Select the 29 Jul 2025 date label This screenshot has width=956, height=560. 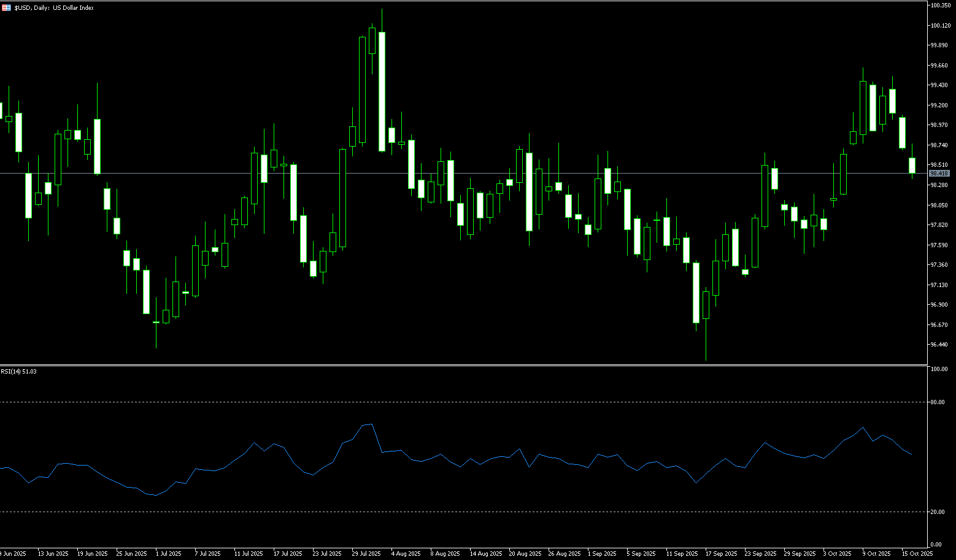[x=366, y=554]
